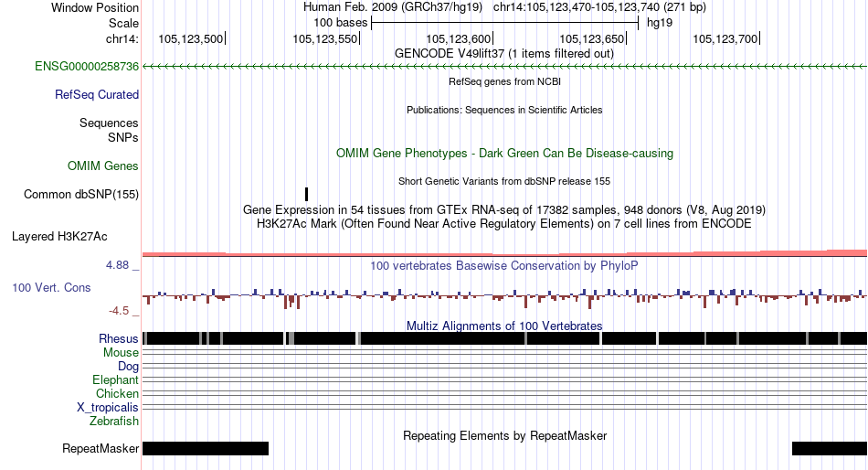Click the Scale label
The image size is (868, 470).
coord(123,23)
